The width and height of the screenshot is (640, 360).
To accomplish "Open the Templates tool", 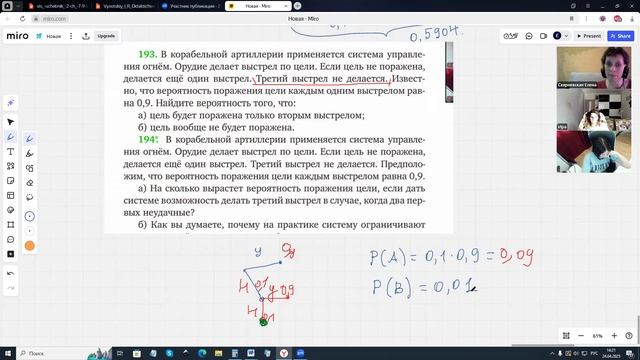I will [x=11, y=196].
